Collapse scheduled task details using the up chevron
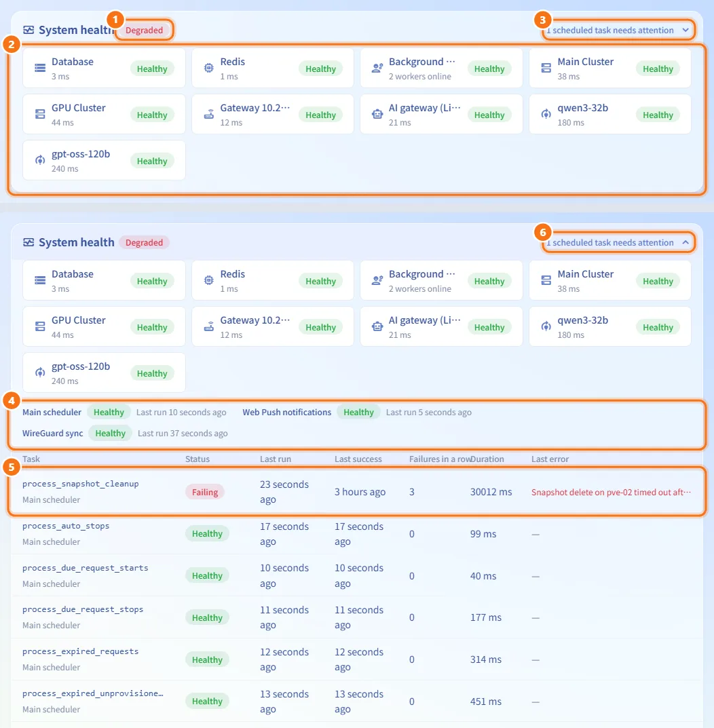This screenshot has height=728, width=714. click(x=685, y=242)
